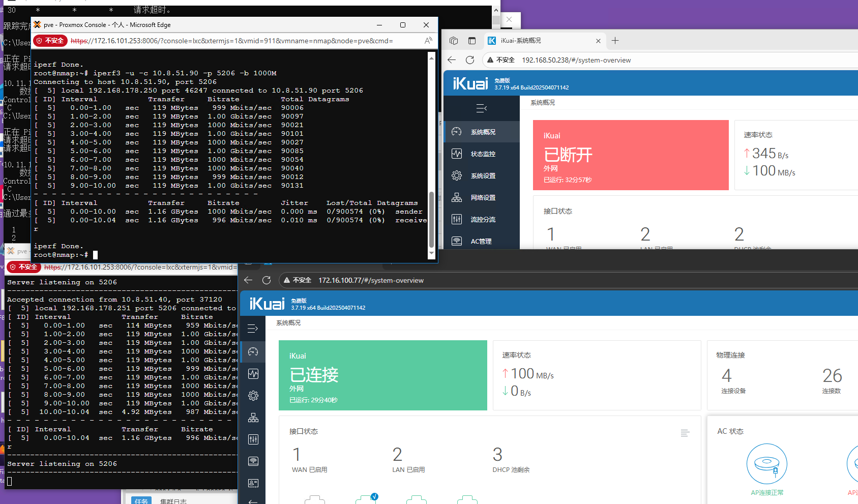Open 系统概况 in upper iKuai sidebar
Screen dimensions: 858x504
pyautogui.click(x=482, y=132)
